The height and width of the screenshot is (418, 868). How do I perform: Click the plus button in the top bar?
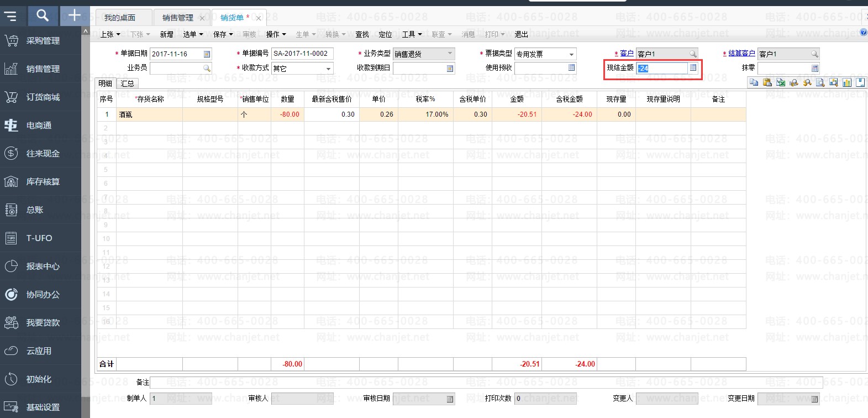[x=75, y=15]
